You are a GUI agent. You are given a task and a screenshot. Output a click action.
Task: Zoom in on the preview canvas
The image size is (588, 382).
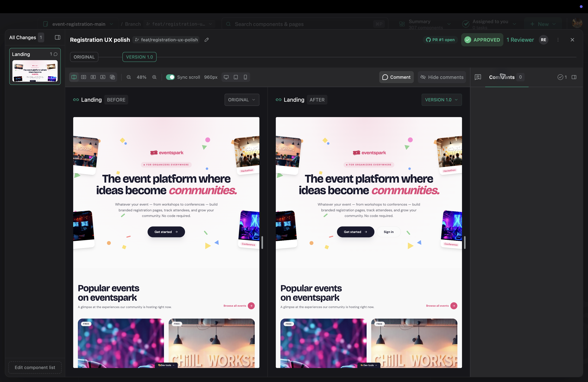pyautogui.click(x=154, y=77)
